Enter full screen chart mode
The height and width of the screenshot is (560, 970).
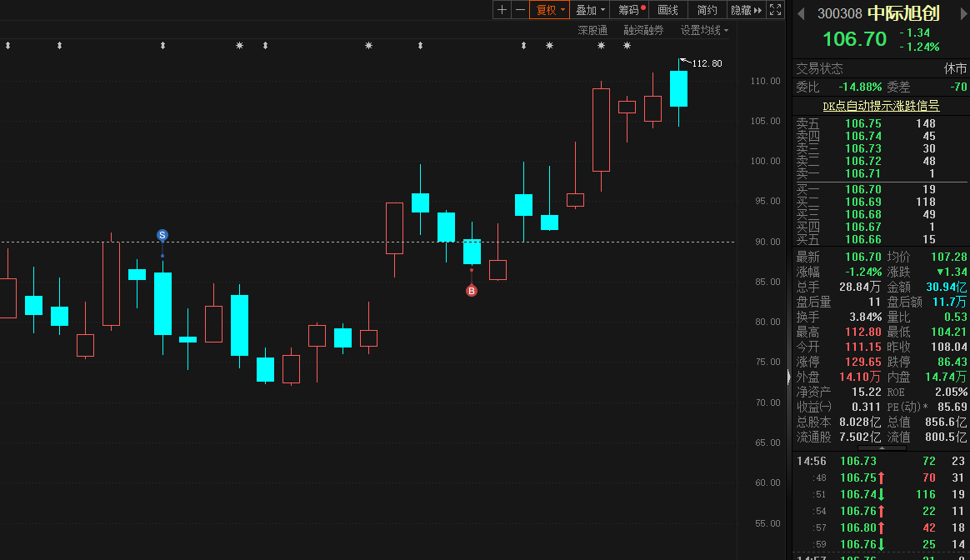775,10
